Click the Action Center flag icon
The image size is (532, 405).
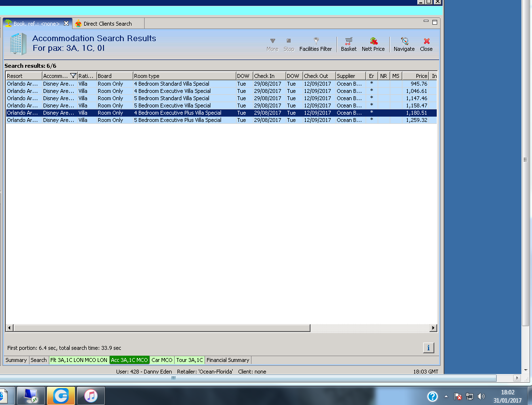coord(458,396)
